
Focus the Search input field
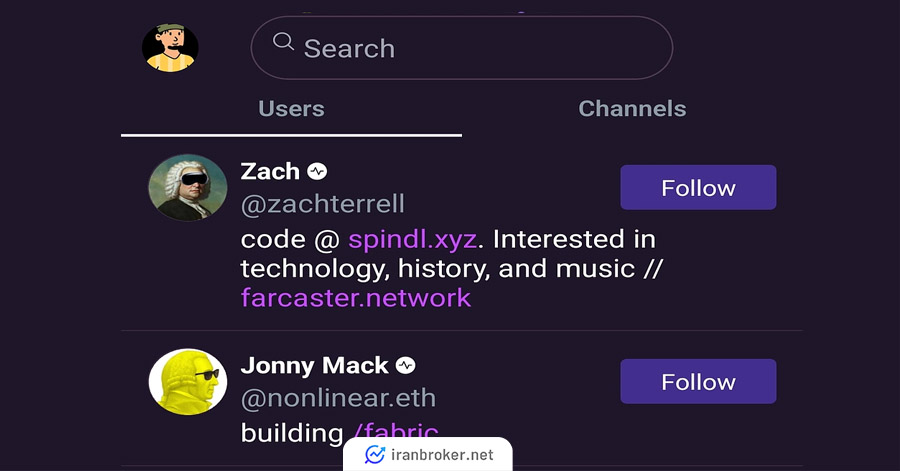pyautogui.click(x=461, y=48)
